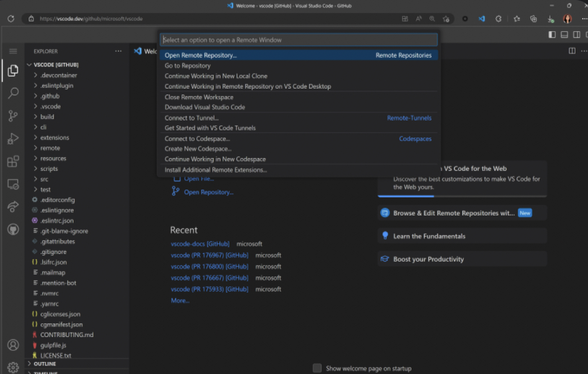Open the Remote Explorer view icon
The image size is (588, 374).
[13, 184]
